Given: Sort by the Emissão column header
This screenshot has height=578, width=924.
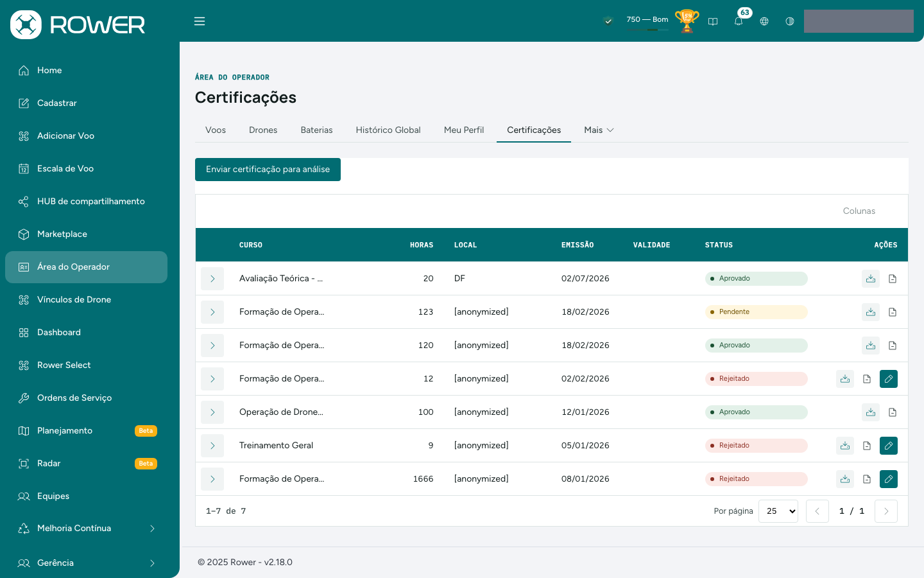Looking at the screenshot, I should [x=577, y=245].
